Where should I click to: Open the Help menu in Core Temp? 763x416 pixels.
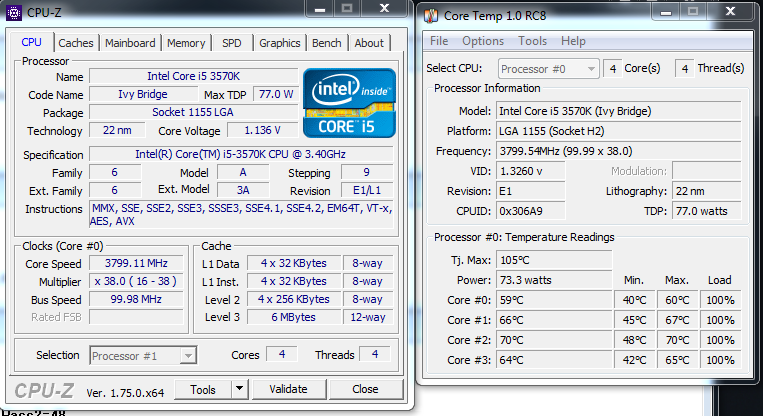coord(573,41)
